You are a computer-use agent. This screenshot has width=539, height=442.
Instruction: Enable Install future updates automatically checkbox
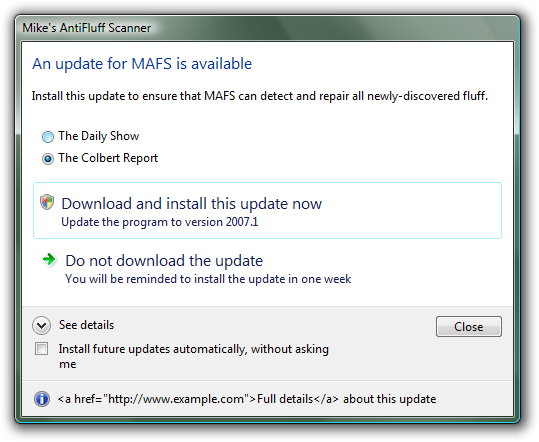point(42,349)
